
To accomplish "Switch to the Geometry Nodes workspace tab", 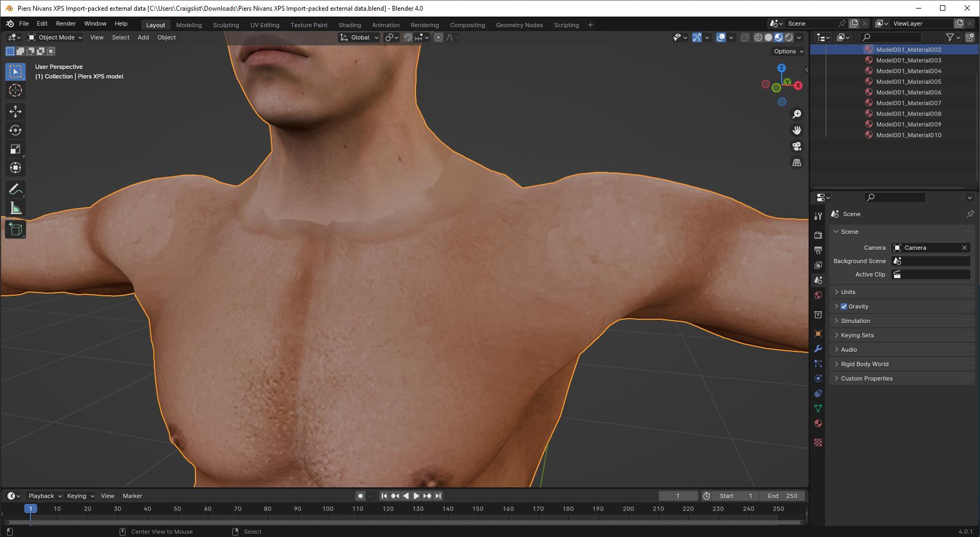I will click(x=519, y=25).
